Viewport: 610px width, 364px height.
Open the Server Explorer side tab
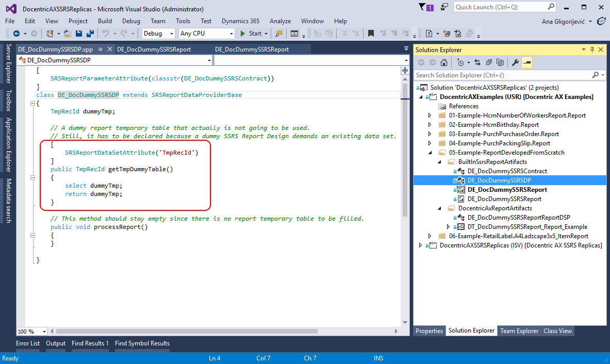click(8, 64)
